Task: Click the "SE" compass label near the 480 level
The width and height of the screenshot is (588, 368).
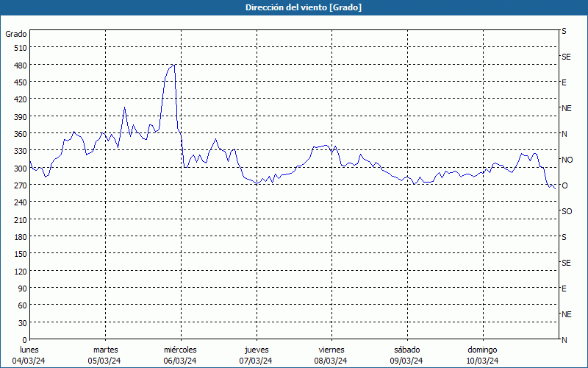Action: click(x=566, y=57)
